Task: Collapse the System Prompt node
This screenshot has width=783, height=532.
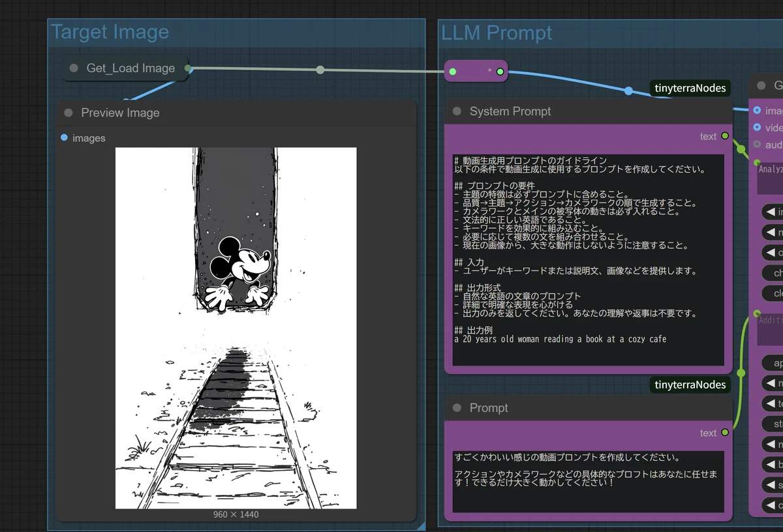Action: click(457, 111)
